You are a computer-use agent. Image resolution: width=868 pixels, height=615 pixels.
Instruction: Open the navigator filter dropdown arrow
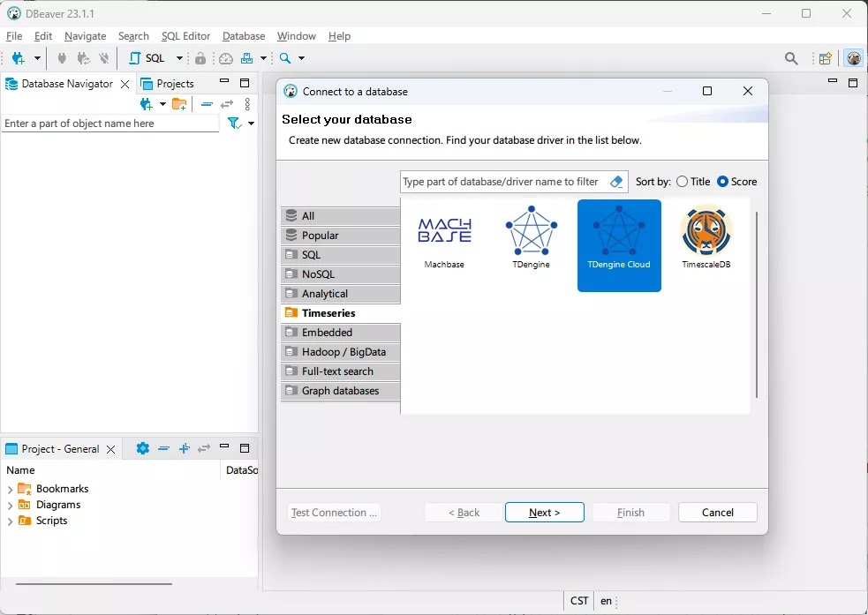(251, 124)
